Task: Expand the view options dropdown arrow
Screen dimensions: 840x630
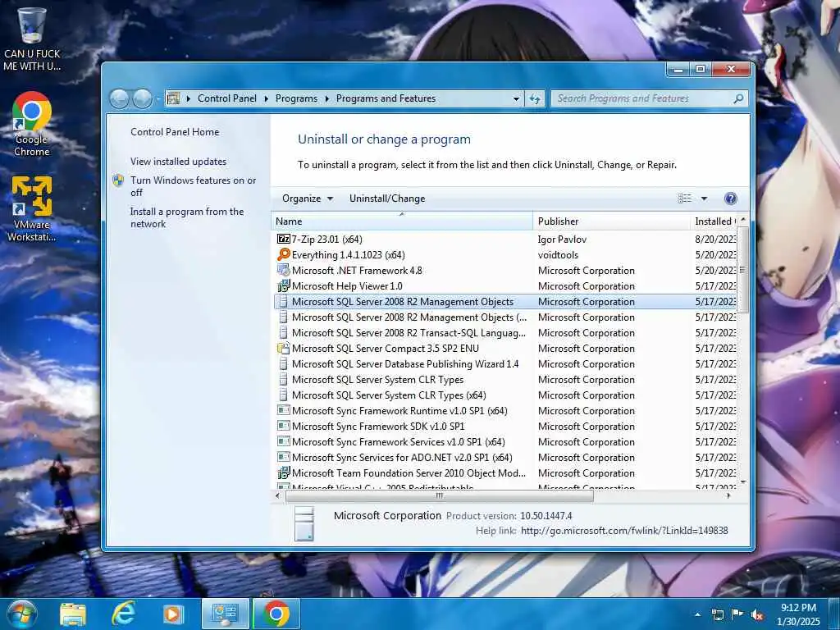Action: 704,199
